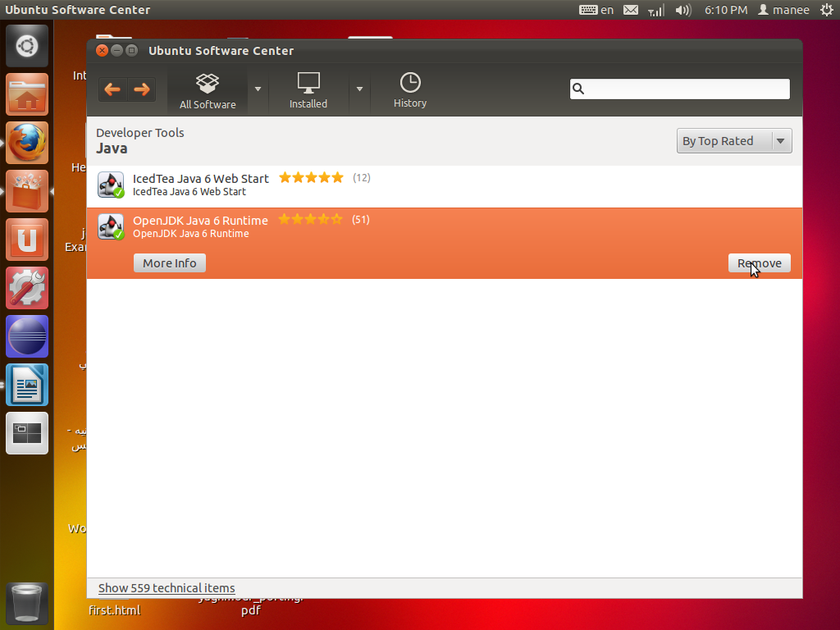Open System Settings from the launcher
The width and height of the screenshot is (840, 630).
tap(27, 288)
